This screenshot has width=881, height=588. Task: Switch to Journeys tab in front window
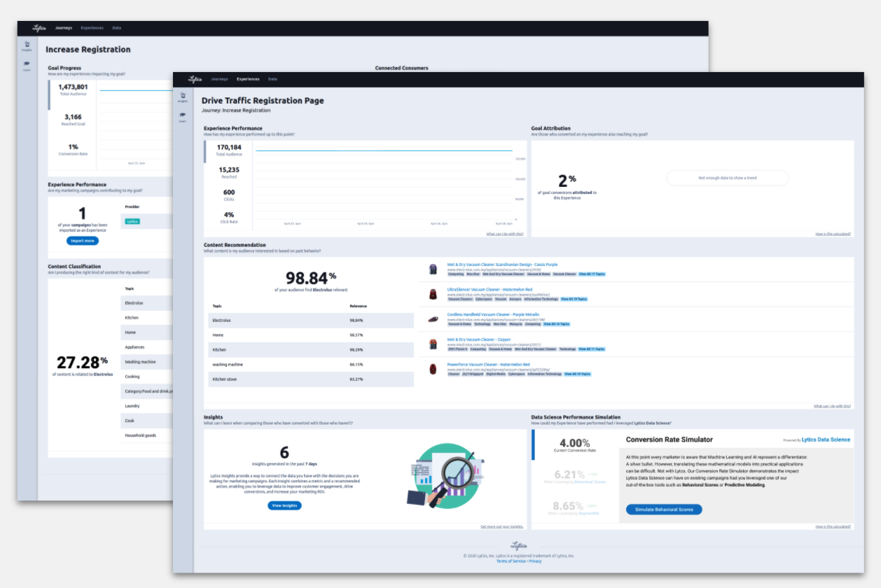pos(219,79)
